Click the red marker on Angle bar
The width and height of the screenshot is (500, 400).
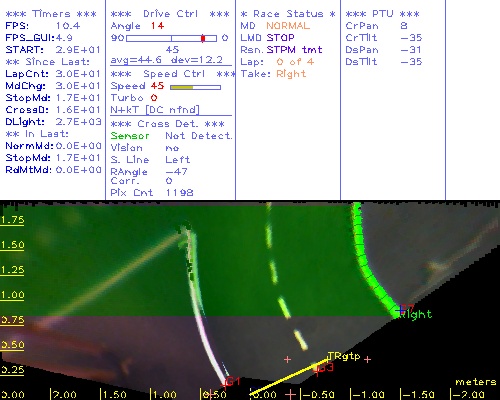click(x=203, y=38)
